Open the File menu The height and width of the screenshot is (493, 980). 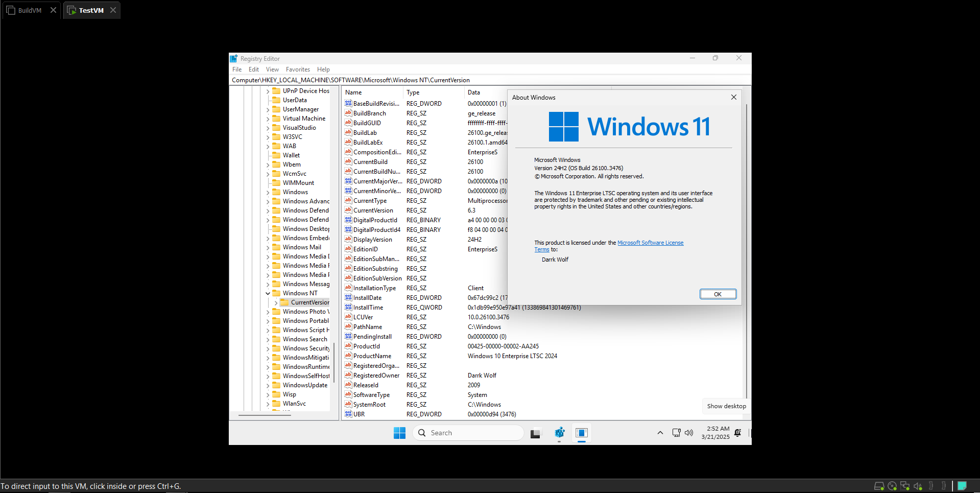(237, 69)
